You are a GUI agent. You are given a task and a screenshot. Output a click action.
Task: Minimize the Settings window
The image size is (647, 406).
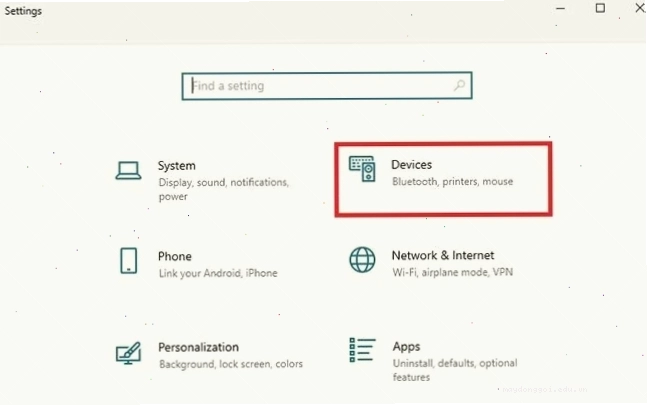point(560,8)
